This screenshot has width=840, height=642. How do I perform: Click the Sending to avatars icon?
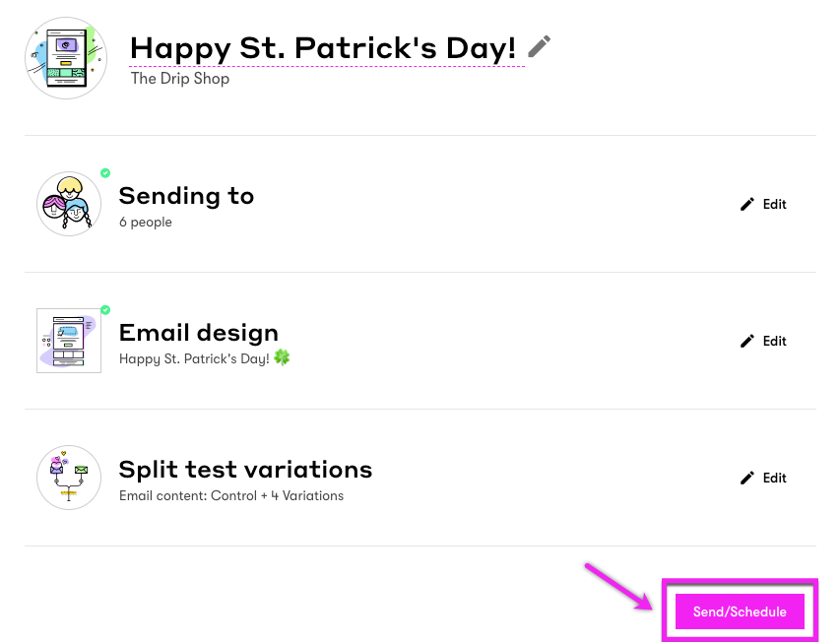pyautogui.click(x=68, y=204)
